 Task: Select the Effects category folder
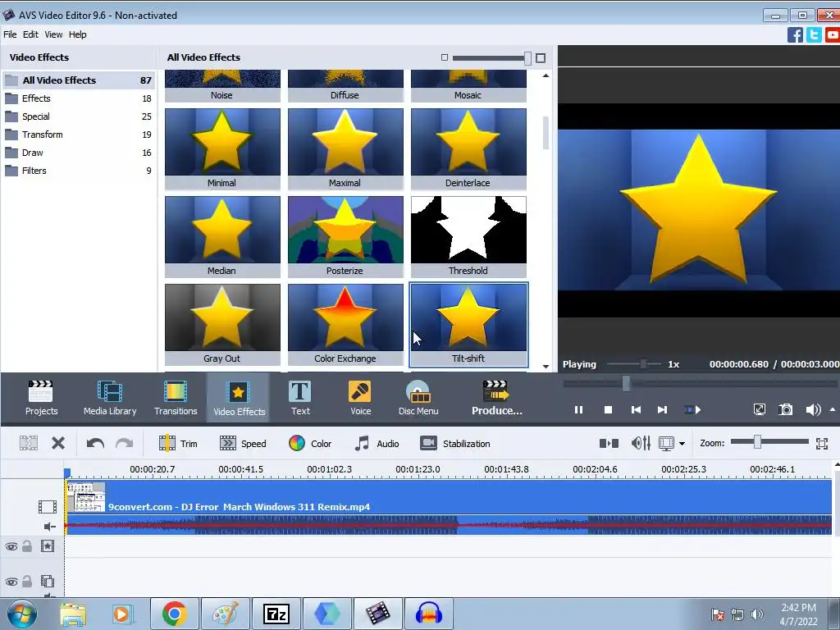tap(78, 98)
